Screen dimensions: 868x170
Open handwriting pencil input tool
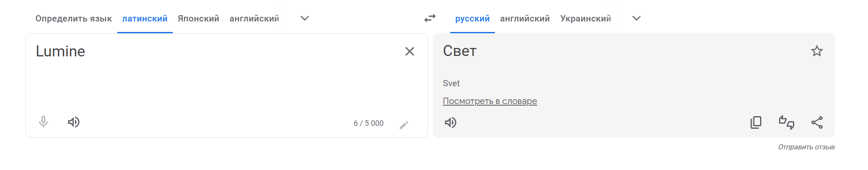tap(404, 125)
